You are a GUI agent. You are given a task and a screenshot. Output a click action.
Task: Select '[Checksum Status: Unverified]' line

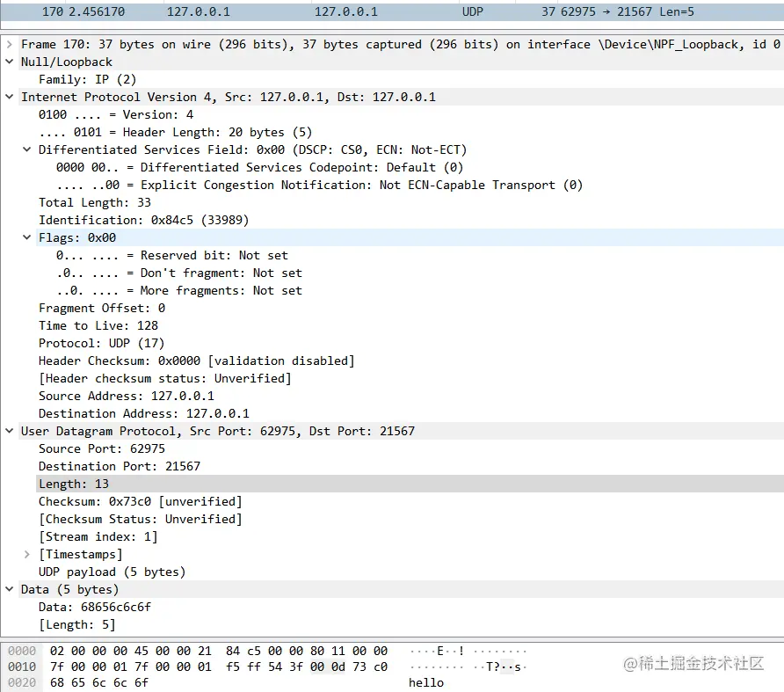click(141, 520)
